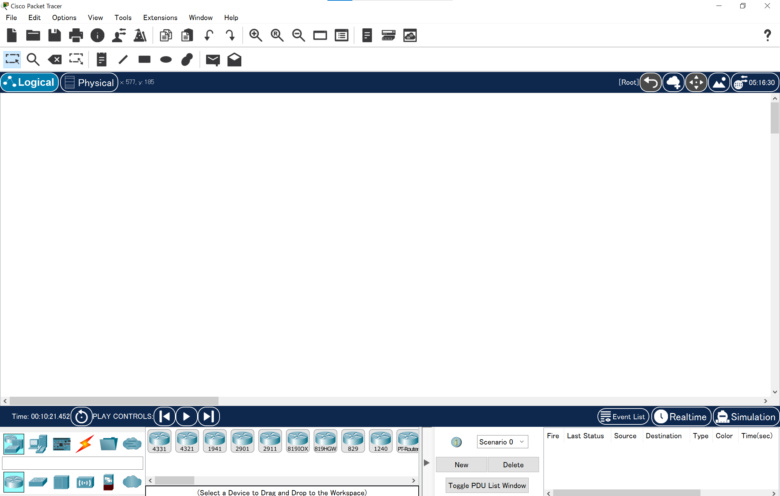Screen dimensions: 780x496
Task: Click the Delete scenario button
Action: pos(513,465)
